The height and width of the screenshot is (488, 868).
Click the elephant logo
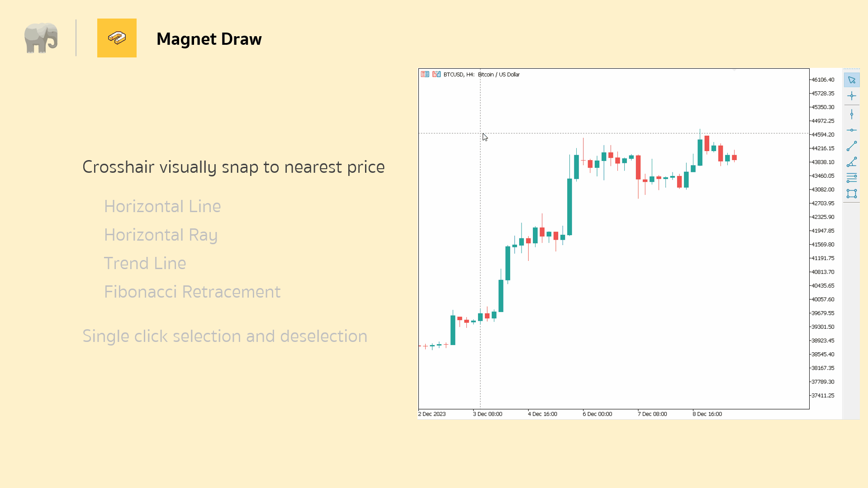pos(41,38)
